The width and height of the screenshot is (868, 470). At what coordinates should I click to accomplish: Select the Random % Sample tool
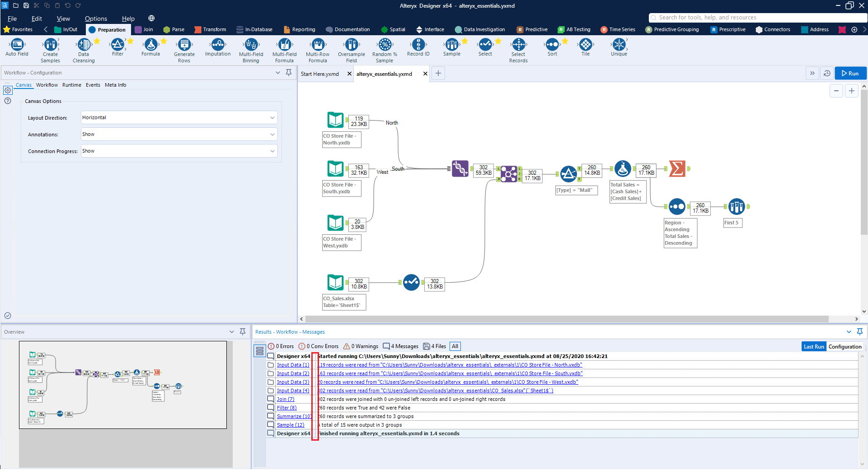(x=385, y=45)
